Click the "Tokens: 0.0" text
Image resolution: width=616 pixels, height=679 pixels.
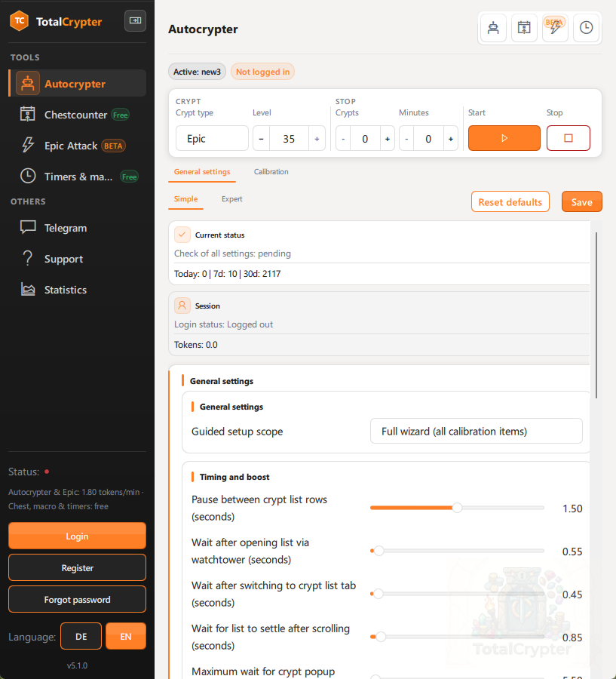click(x=196, y=345)
